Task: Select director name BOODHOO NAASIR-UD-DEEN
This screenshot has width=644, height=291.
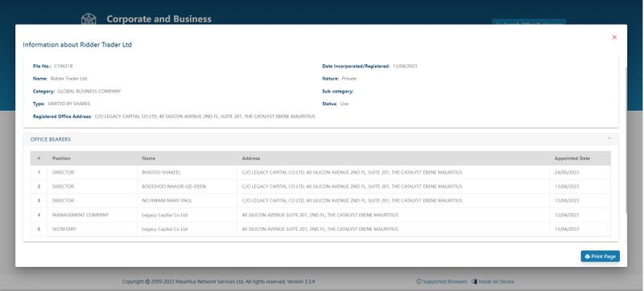Action: pos(174,186)
